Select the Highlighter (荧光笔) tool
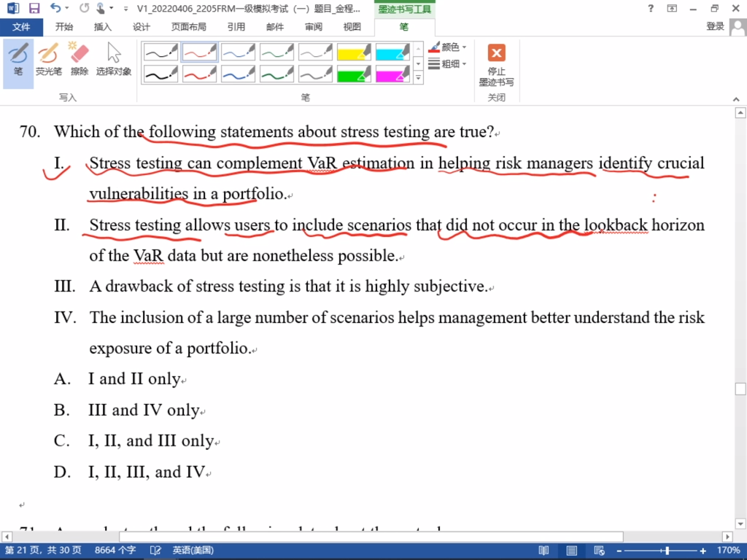Image resolution: width=747 pixels, height=560 pixels. [x=49, y=60]
